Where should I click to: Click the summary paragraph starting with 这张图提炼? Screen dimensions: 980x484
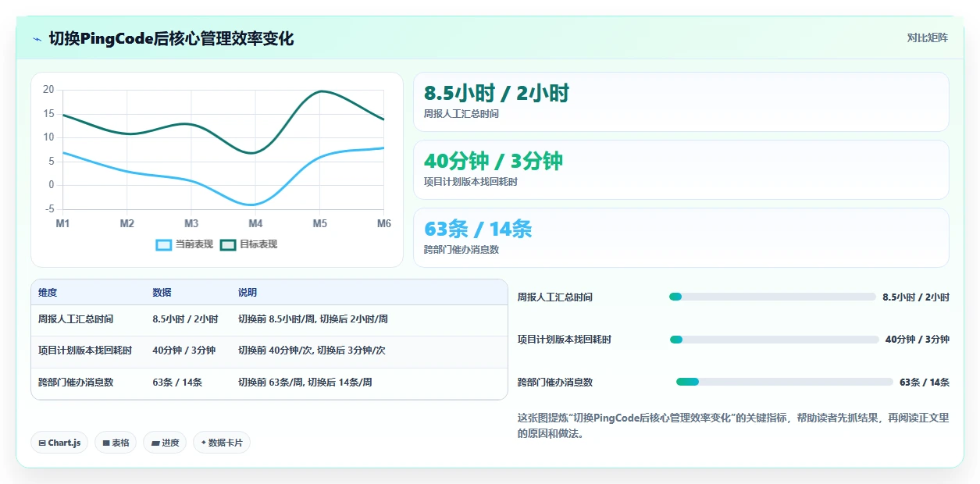(x=733, y=425)
